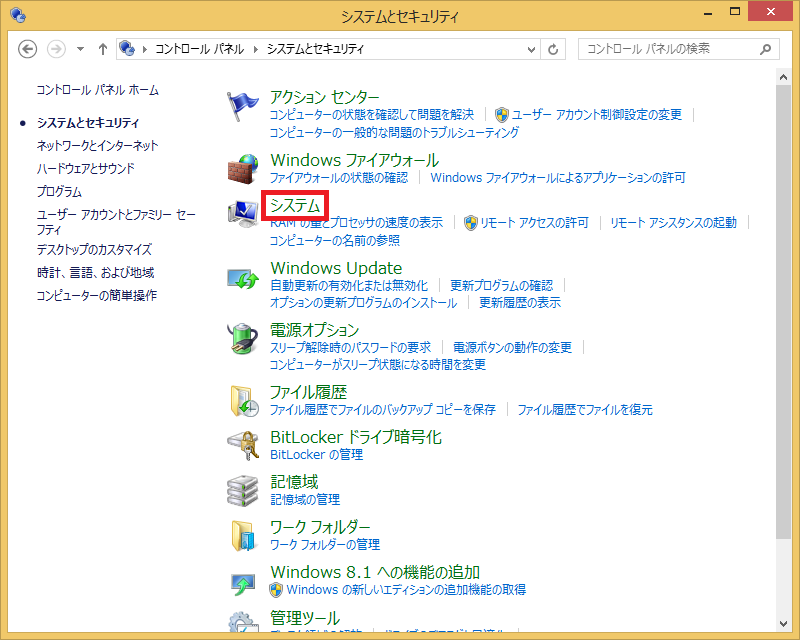Click the vertical scrollbar down arrow
This screenshot has height=640, width=800.
[784, 632]
